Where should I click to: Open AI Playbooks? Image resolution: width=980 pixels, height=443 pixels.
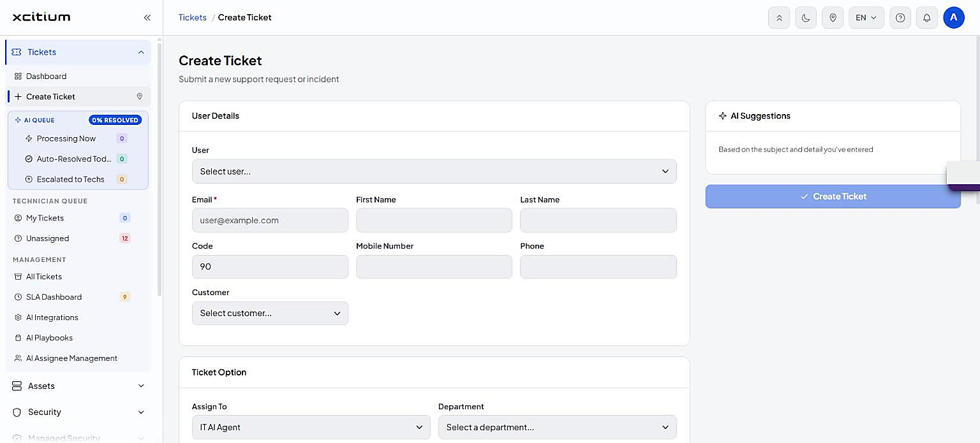click(78, 338)
